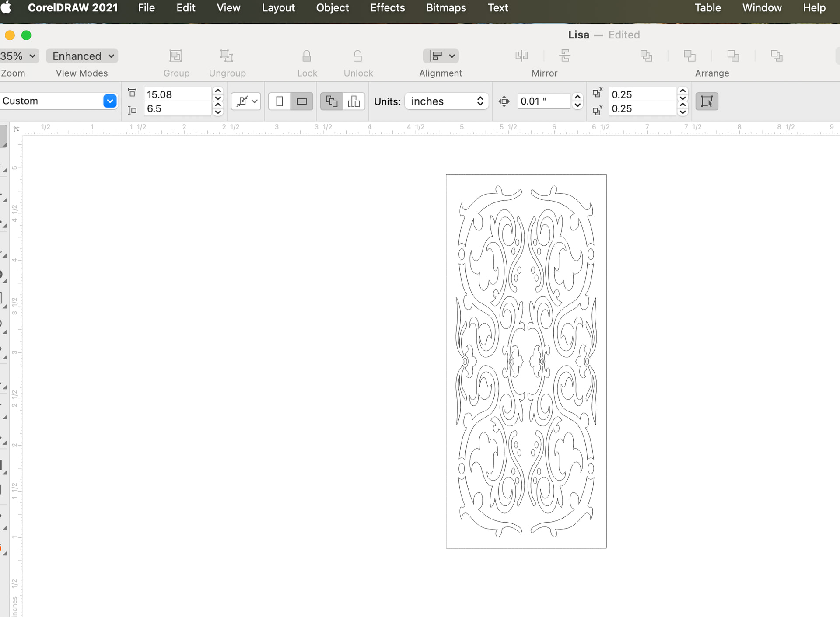
Task: Click the last Arrange order icon
Action: (x=777, y=56)
